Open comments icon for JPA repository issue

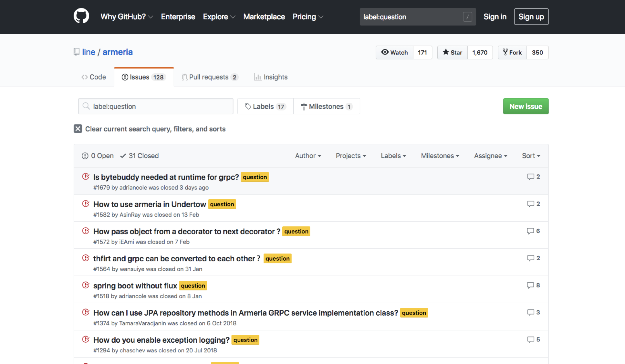click(530, 312)
